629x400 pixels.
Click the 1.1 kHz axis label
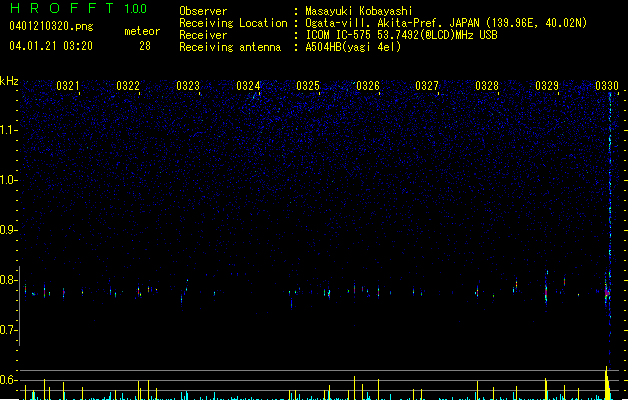pyautogui.click(x=8, y=130)
